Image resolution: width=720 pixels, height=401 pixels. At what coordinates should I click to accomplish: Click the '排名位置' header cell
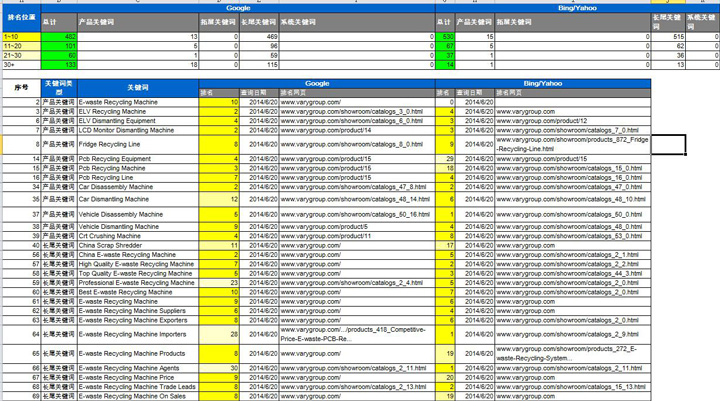tap(21, 17)
